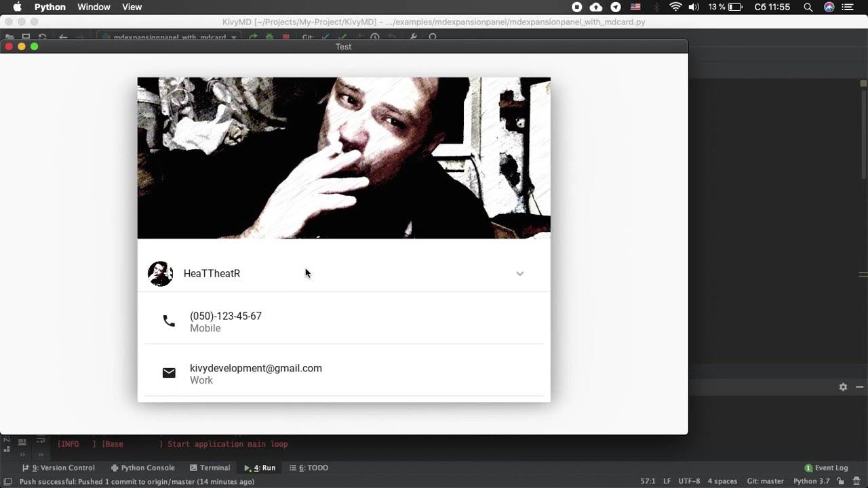868x488 pixels.
Task: Click the screen recording stop icon in menu bar
Action: [577, 7]
